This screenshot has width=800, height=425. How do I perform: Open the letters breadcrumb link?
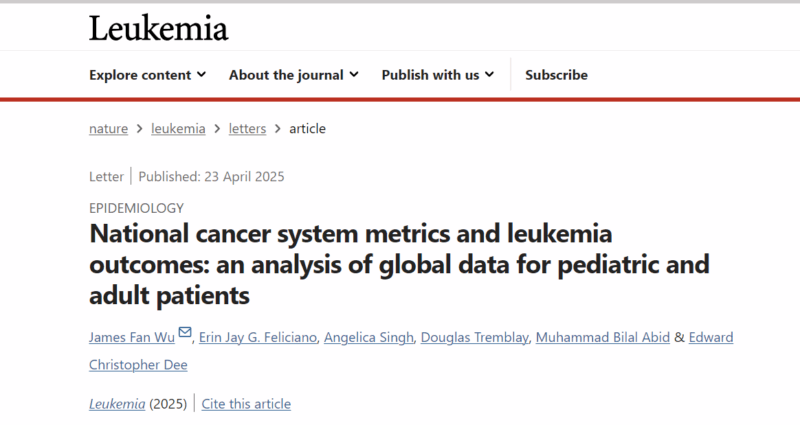coord(247,129)
